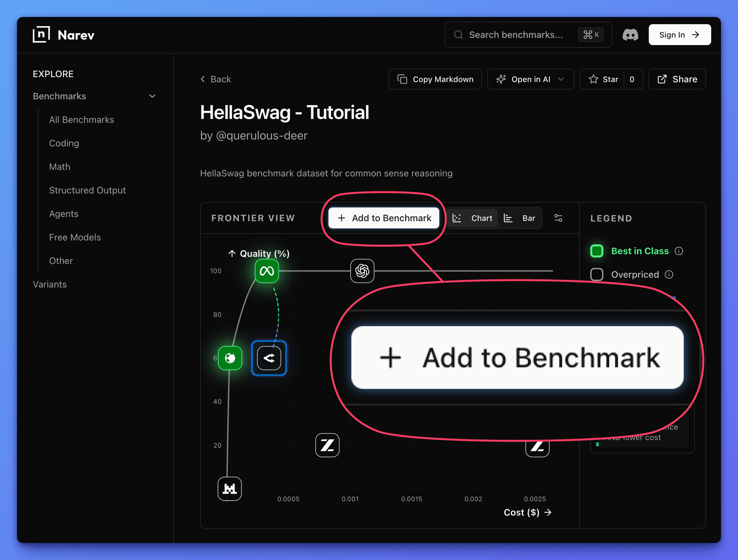Select the Z model icon near the cost axis
Viewport: 738px width, 560px height.
click(327, 445)
